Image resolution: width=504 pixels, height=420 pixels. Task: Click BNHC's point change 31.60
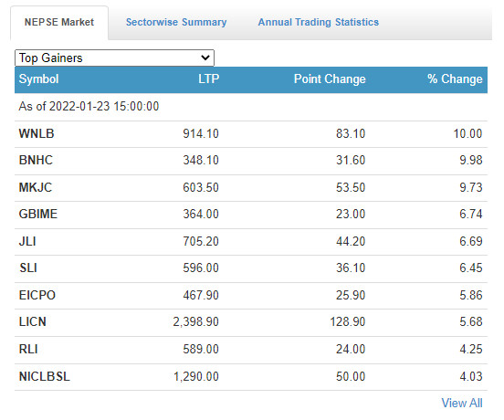[351, 160]
